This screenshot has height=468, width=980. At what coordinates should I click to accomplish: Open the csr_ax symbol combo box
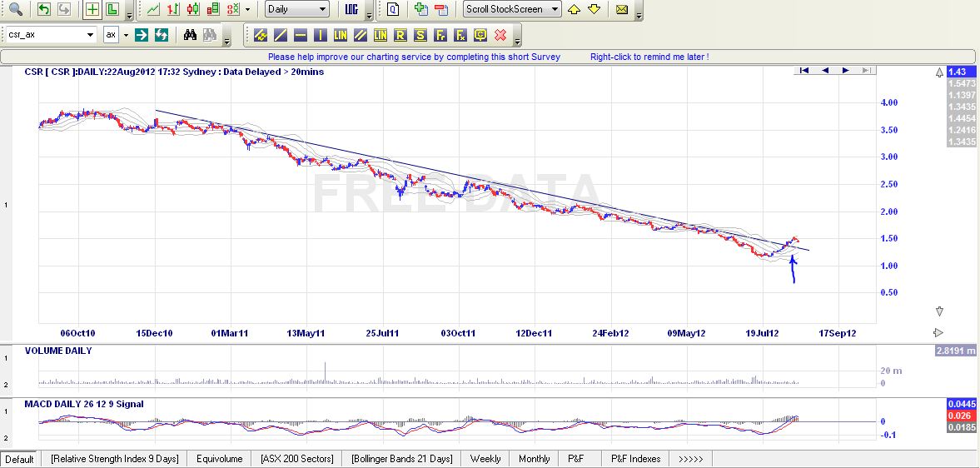[x=52, y=35]
